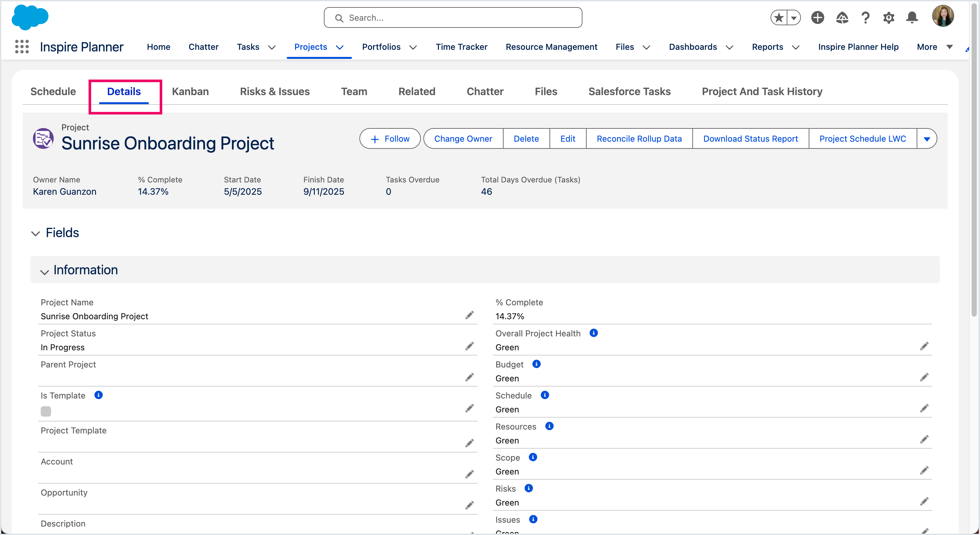Screen dimensions: 980x535
Task: Click the Salesforce cloud logo
Action: click(x=30, y=17)
